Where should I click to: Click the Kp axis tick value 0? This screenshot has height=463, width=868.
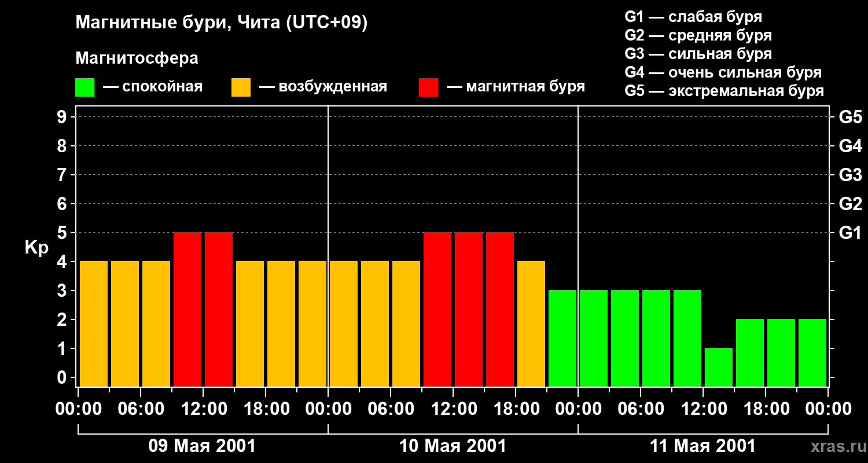63,378
